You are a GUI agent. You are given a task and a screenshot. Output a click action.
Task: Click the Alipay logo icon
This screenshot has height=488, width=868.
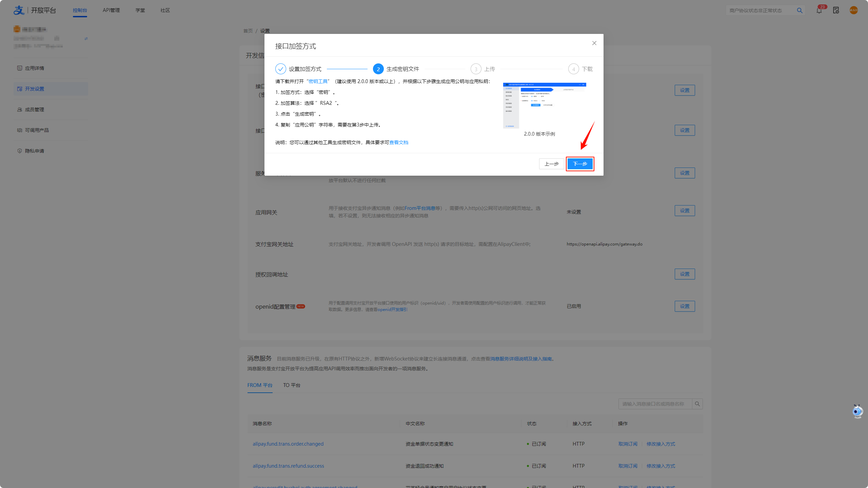click(x=19, y=10)
